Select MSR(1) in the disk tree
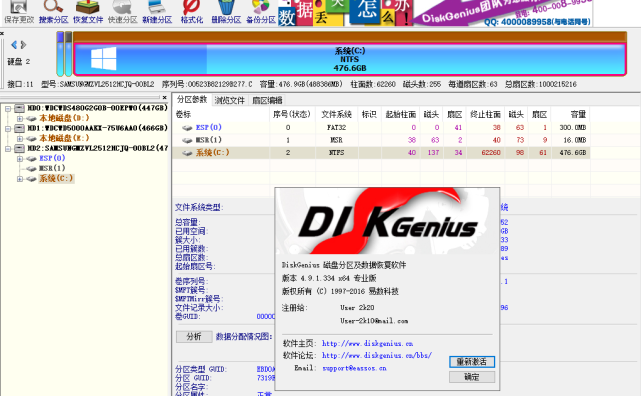 (x=52, y=168)
